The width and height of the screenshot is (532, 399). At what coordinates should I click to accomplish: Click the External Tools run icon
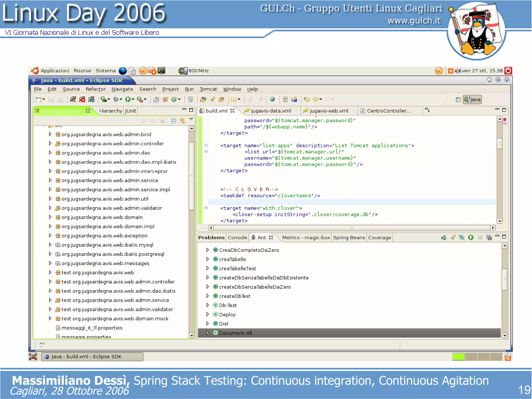coord(140,99)
